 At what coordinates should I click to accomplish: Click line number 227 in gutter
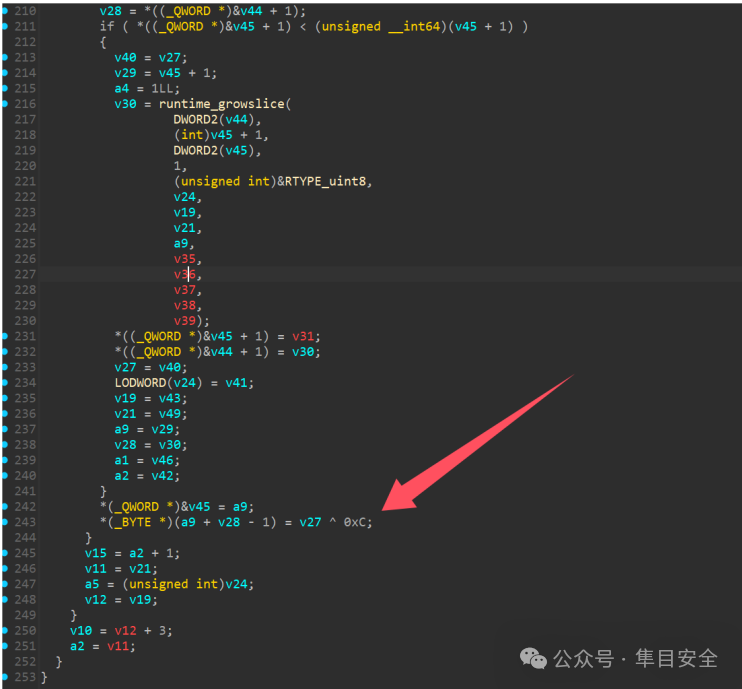coord(25,274)
